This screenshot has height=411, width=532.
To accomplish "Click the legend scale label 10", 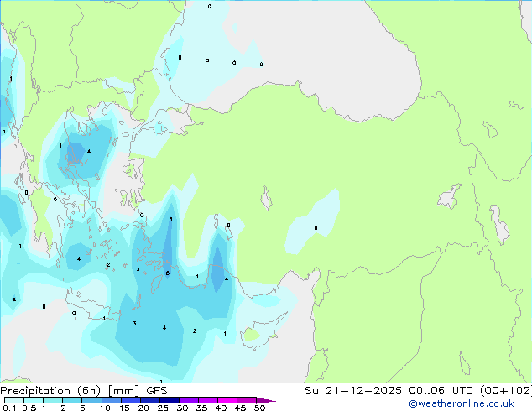I will click(x=105, y=408).
